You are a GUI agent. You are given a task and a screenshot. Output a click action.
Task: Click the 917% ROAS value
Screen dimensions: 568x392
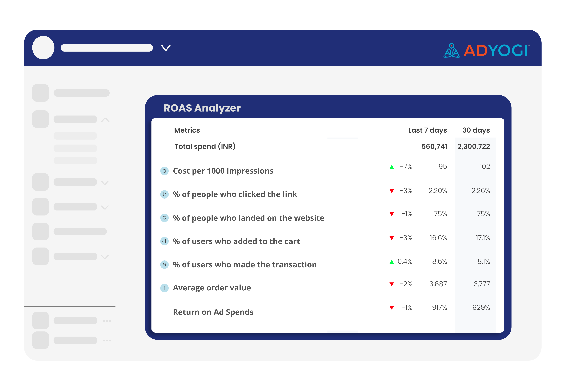point(439,307)
